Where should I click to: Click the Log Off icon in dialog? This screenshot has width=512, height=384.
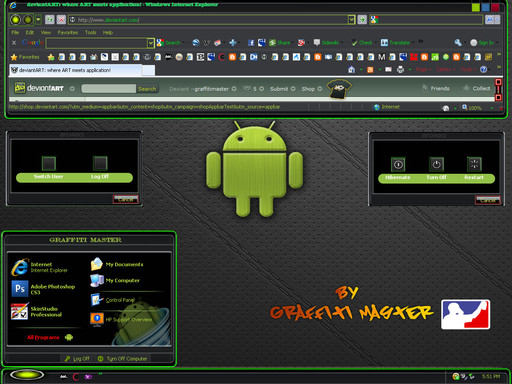coord(100,163)
